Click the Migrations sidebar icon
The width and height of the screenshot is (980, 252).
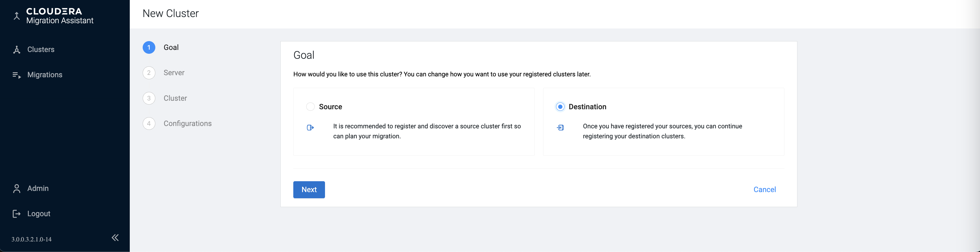click(x=16, y=75)
